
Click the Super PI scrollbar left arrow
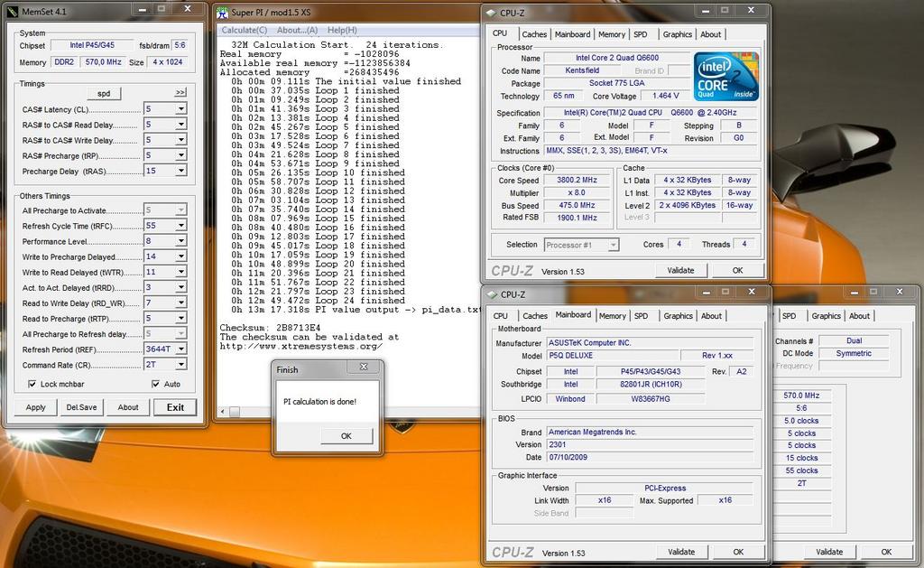[223, 412]
